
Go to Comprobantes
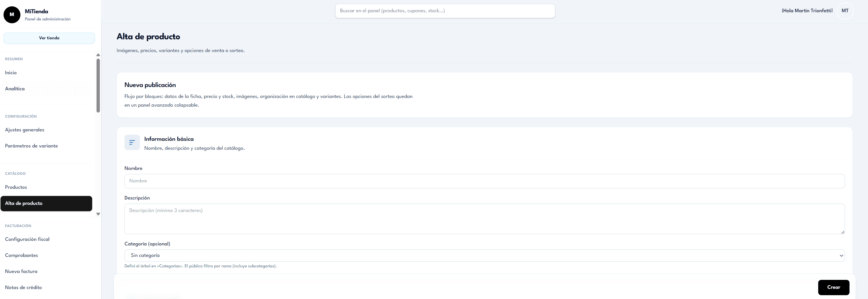[x=22, y=255]
